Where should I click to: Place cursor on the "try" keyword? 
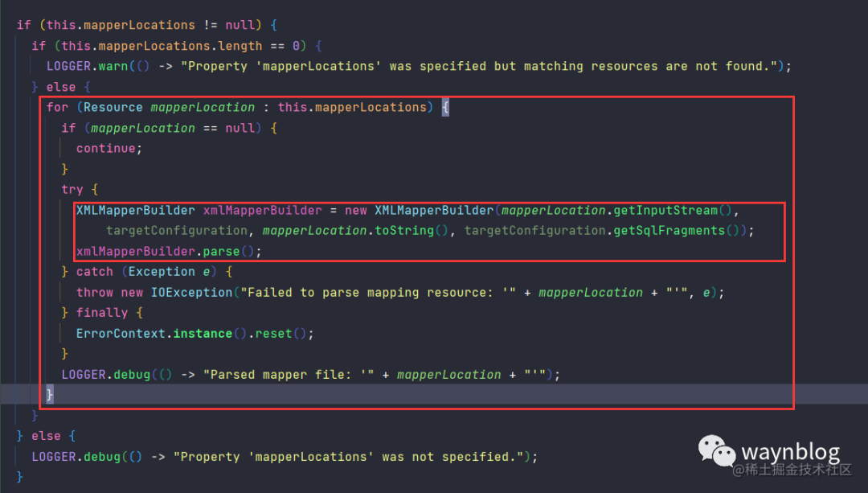click(72, 190)
